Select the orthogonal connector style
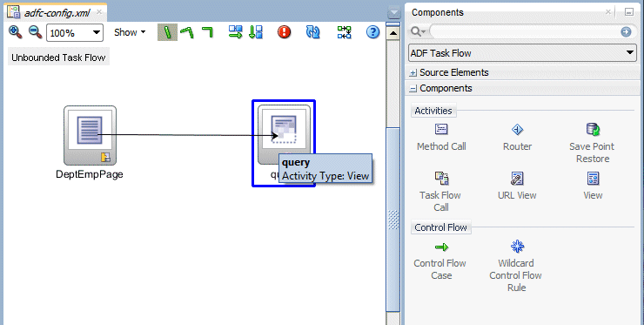The width and height of the screenshot is (644, 325). point(208,32)
